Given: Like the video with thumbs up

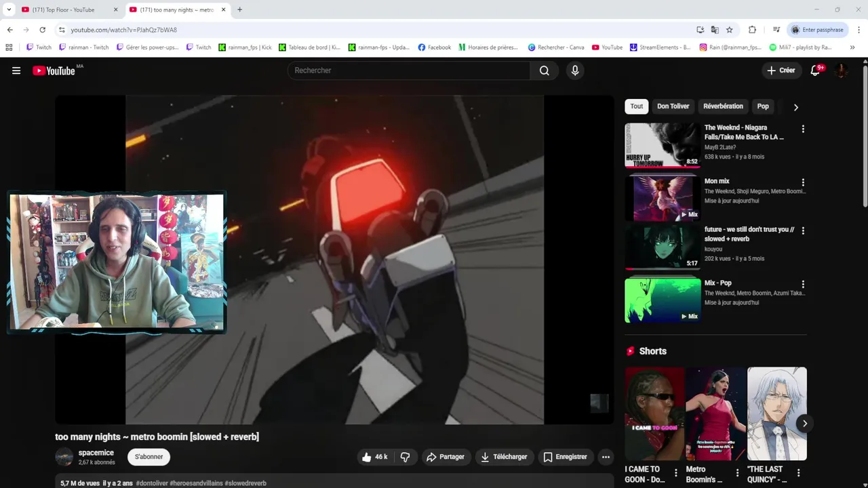Looking at the screenshot, I should click(376, 457).
